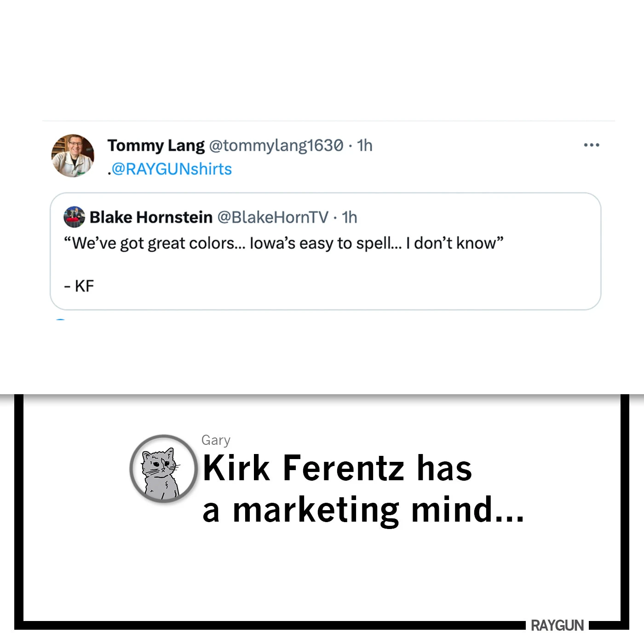Open Tommy Lang's display name
The image size is (644, 644).
pyautogui.click(x=155, y=145)
